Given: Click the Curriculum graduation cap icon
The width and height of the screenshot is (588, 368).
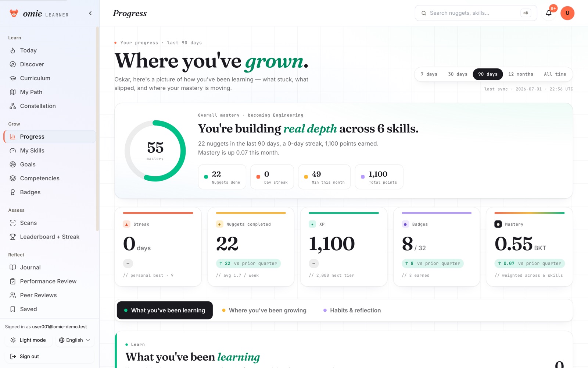Looking at the screenshot, I should pos(13,78).
